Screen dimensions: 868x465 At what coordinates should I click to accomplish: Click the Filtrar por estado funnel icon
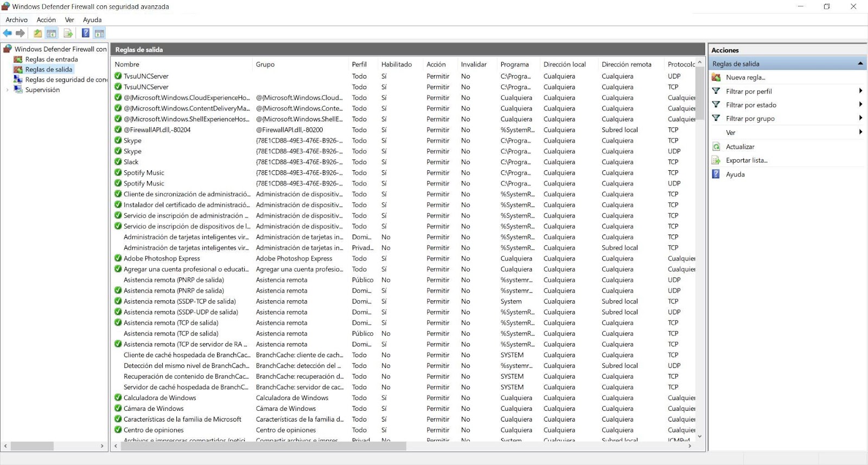coord(716,105)
